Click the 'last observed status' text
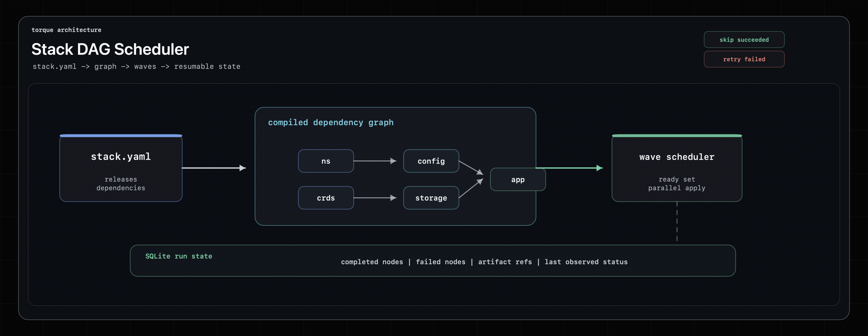This screenshot has width=868, height=336. [586, 262]
